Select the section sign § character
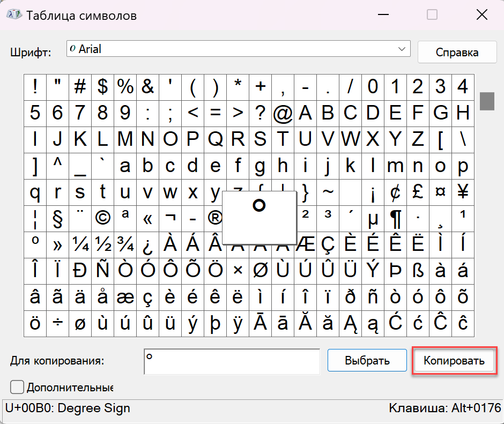This screenshot has height=424, width=504. (57, 218)
